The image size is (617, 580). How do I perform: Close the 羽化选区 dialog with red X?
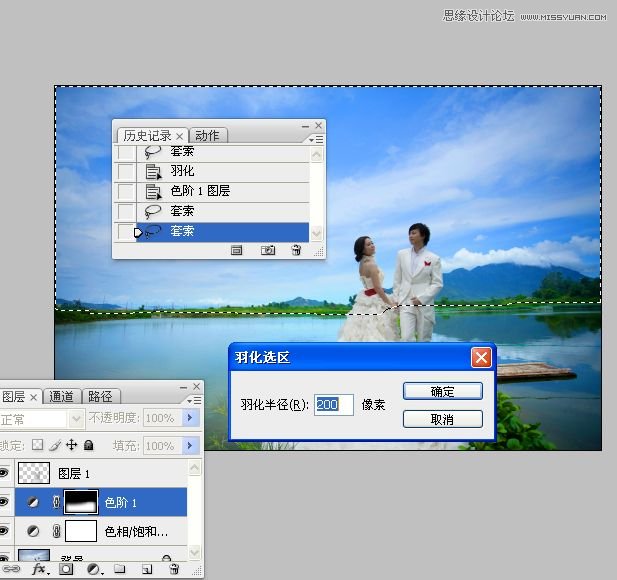coord(481,358)
